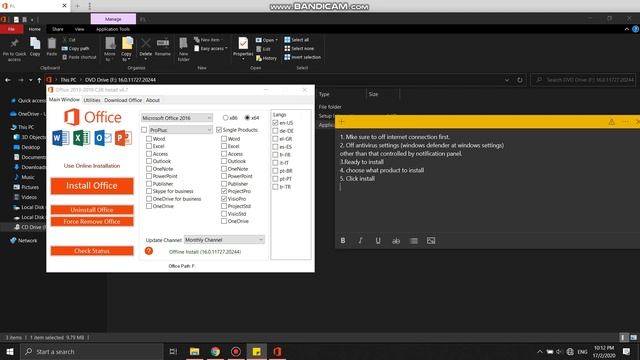Check the ProjectStd checkbox

pos(224,206)
